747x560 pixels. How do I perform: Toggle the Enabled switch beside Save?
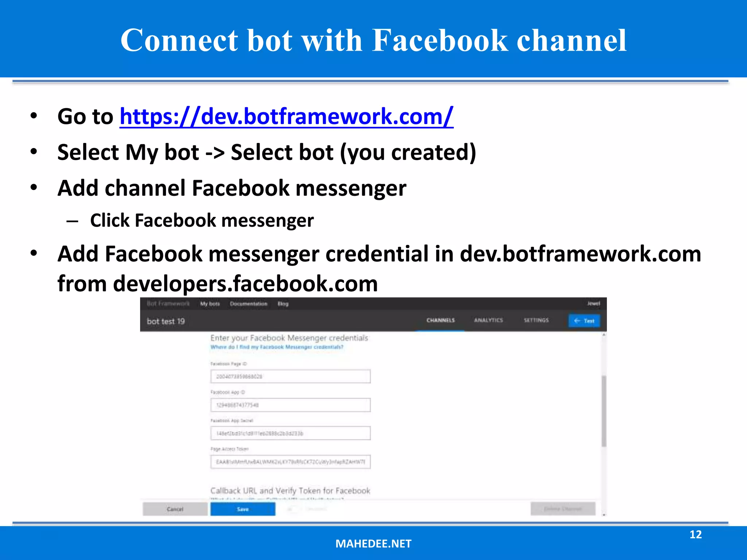293,509
